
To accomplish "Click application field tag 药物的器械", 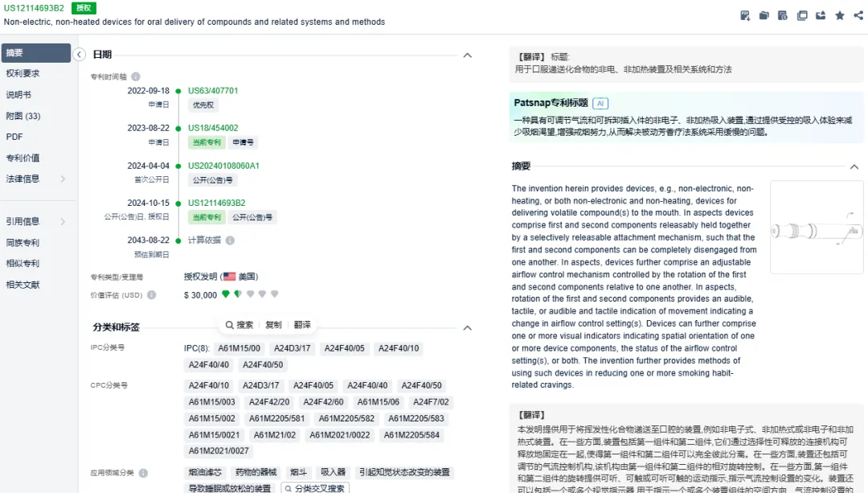I will 256,473.
